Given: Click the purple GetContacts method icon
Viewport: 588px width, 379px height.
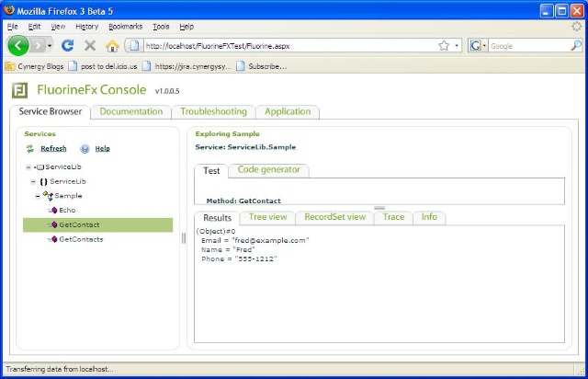Looking at the screenshot, I should (53, 239).
